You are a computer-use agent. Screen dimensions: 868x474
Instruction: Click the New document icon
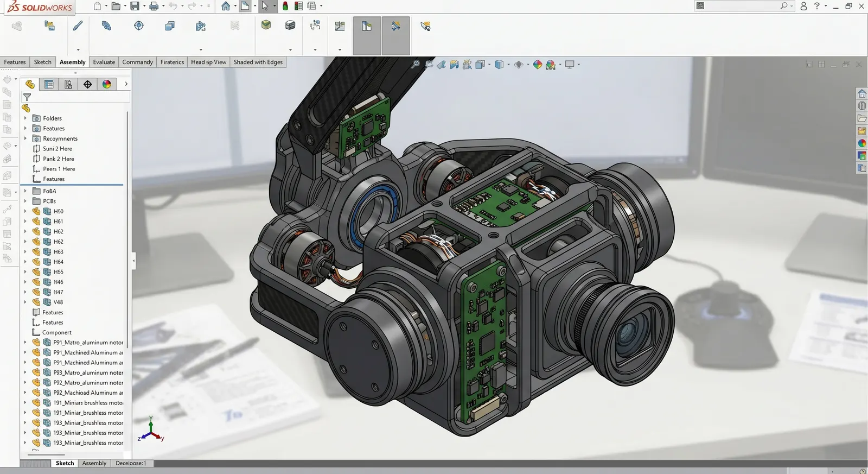point(98,6)
